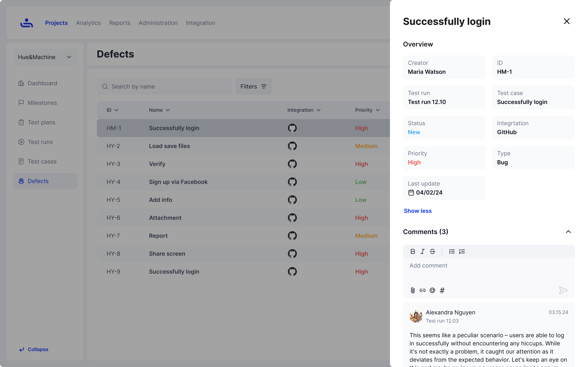588x367 pixels.
Task: Insert numbered list in comment
Action: [462, 251]
